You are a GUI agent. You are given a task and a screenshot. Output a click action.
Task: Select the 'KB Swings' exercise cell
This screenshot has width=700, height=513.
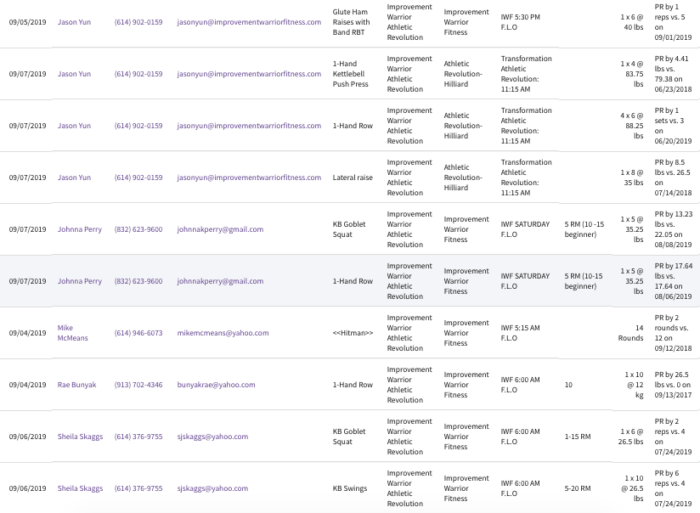coord(350,488)
